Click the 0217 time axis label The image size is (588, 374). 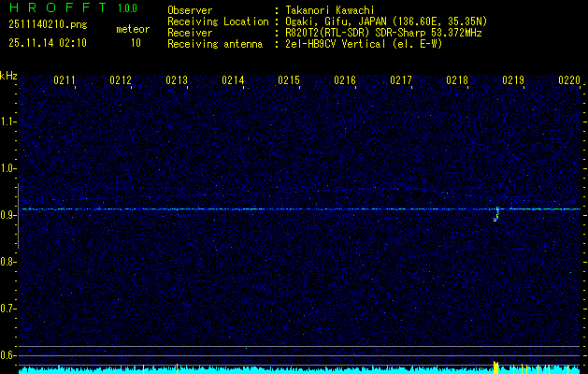400,80
